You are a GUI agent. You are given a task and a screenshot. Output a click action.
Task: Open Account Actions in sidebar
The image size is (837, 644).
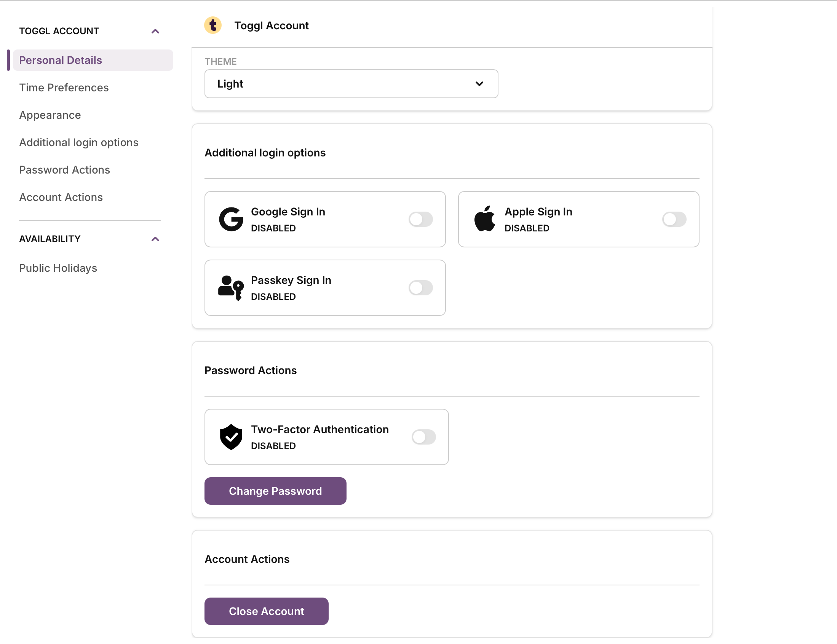(x=61, y=197)
